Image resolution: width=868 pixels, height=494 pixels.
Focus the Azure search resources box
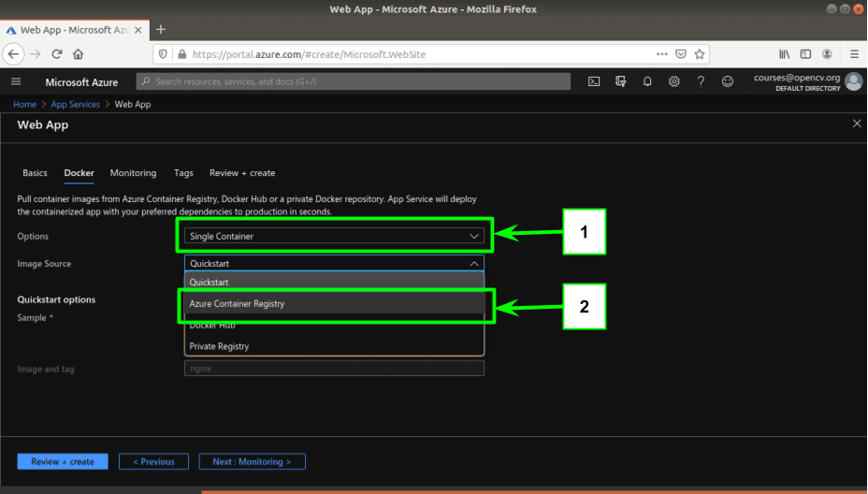point(354,82)
